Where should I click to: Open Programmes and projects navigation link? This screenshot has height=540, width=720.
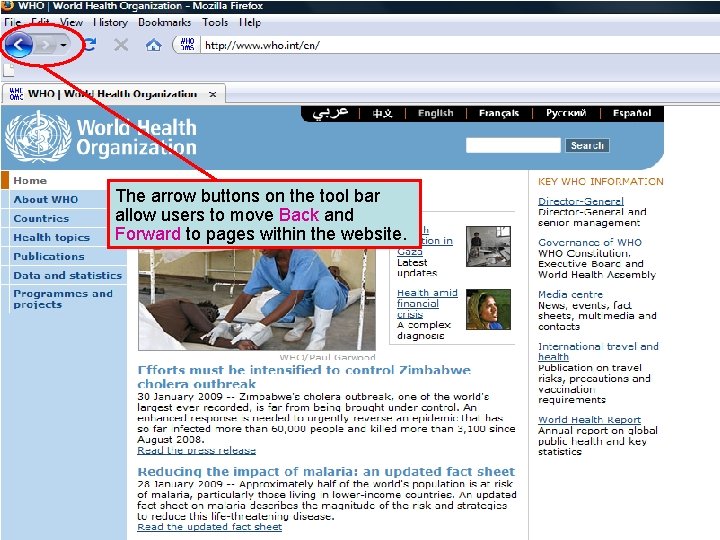[x=63, y=299]
